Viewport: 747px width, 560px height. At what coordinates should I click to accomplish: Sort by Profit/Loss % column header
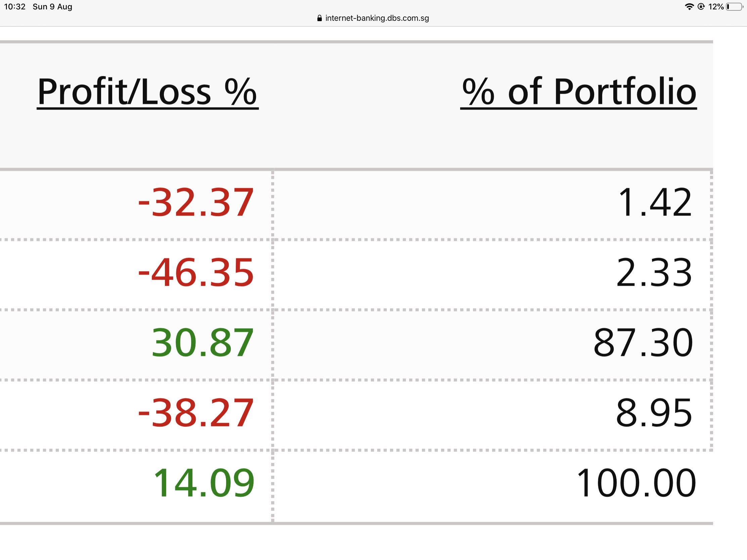pos(147,91)
